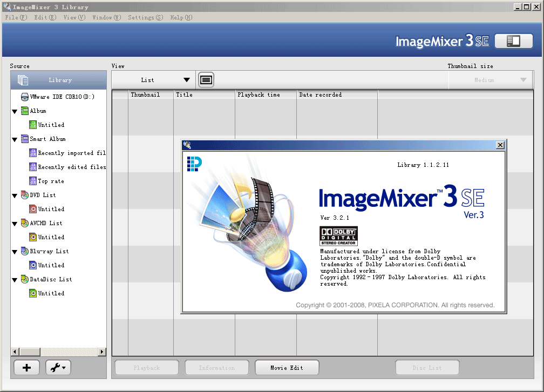Click the source tree scroll right arrow

(x=101, y=352)
